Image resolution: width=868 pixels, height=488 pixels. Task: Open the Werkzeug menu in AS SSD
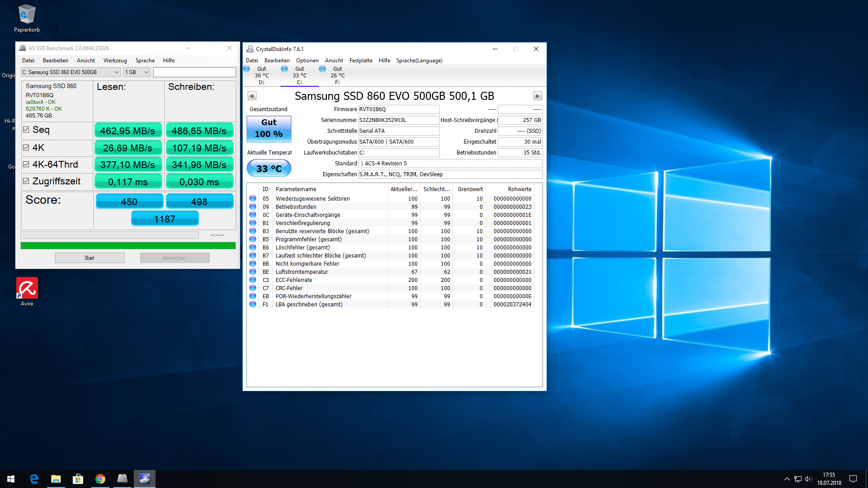tap(115, 61)
